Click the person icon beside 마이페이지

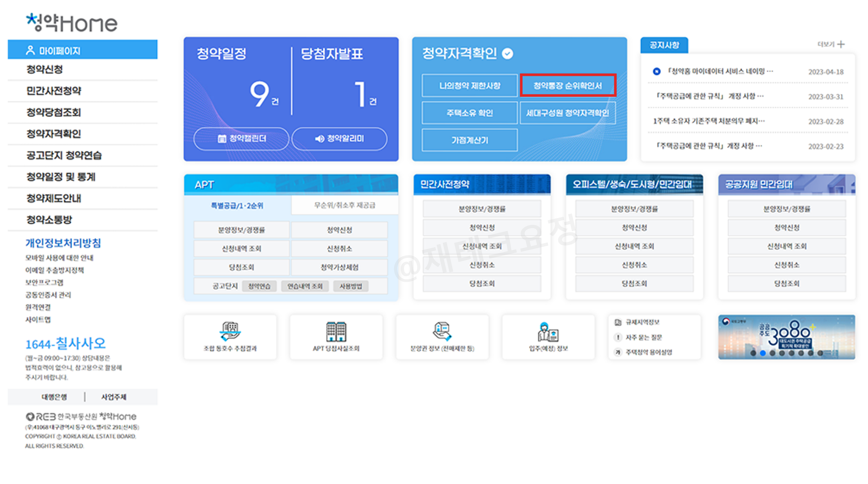click(30, 50)
